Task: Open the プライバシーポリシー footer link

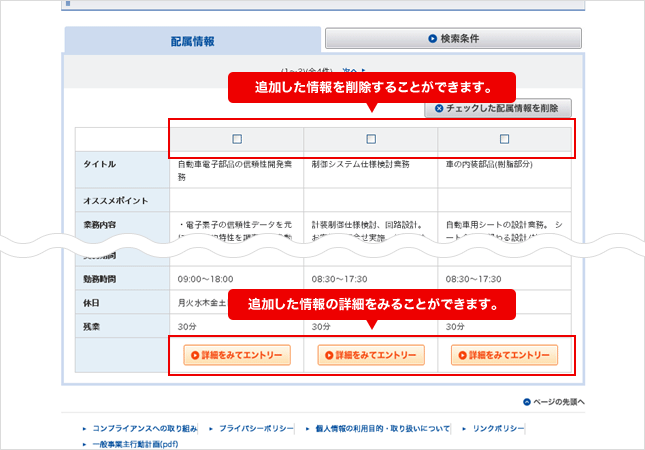Action: point(255,428)
